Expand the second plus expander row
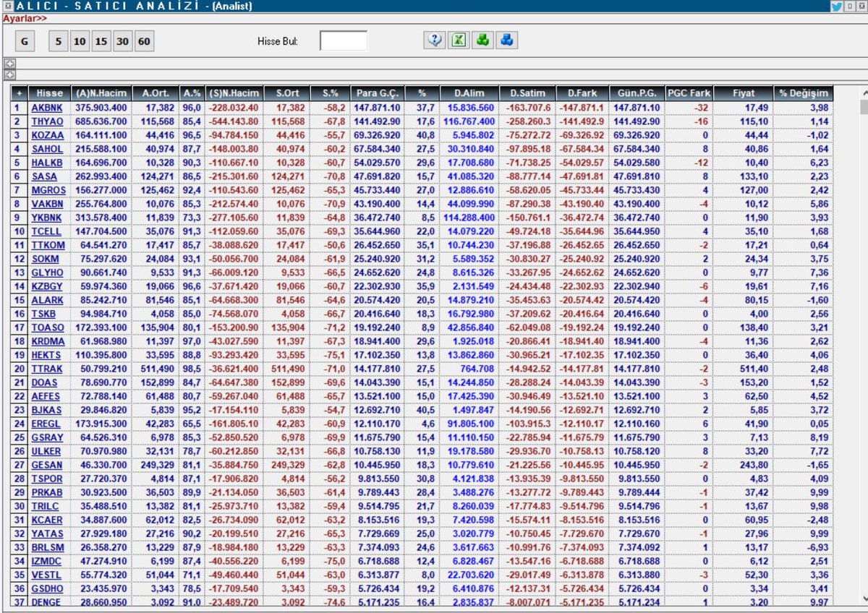The image size is (868, 613). pos(9,74)
